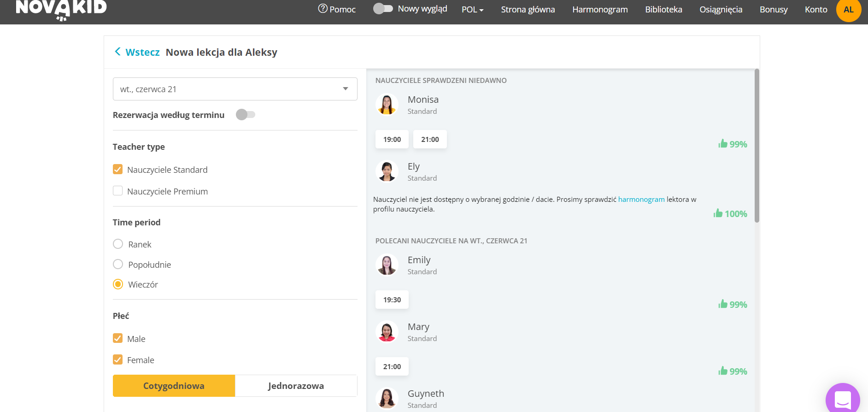Click Emily's 99% thumbs-up rating
The image size is (868, 412).
tap(733, 304)
